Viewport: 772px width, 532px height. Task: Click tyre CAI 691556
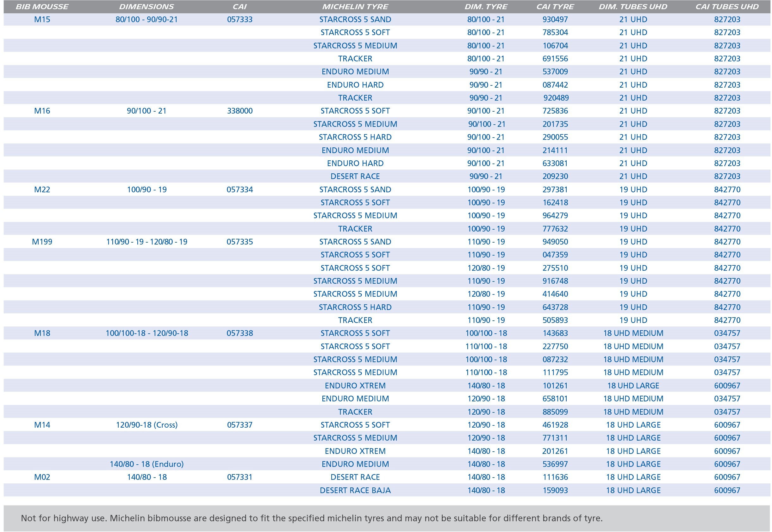(555, 58)
